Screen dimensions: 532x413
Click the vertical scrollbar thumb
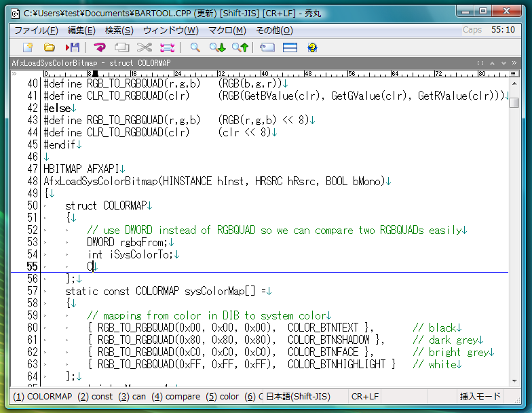[514, 102]
